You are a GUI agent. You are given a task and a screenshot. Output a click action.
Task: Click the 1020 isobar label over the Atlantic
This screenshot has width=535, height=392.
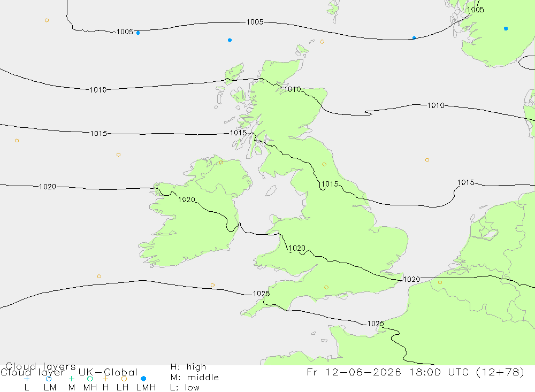pos(48,187)
